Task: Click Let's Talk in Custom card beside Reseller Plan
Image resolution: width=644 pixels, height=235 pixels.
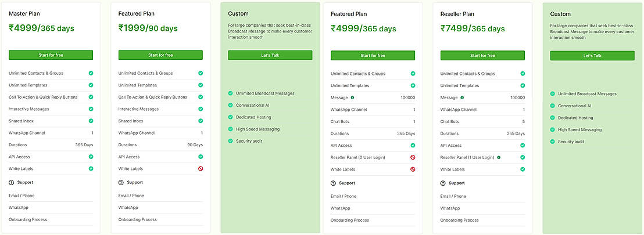Action: (x=592, y=56)
